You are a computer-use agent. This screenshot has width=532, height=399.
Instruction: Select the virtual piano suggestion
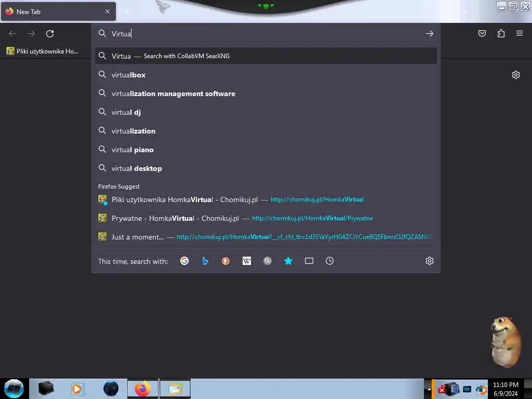click(x=265, y=150)
